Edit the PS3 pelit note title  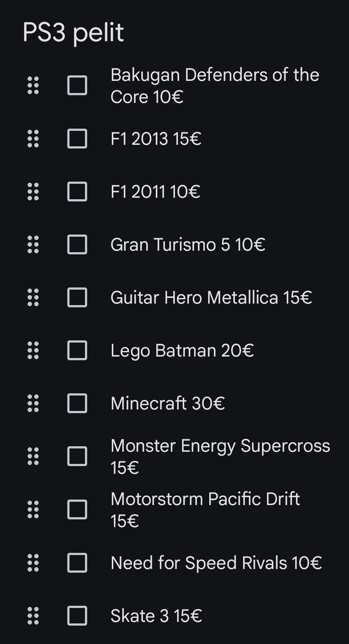click(74, 33)
